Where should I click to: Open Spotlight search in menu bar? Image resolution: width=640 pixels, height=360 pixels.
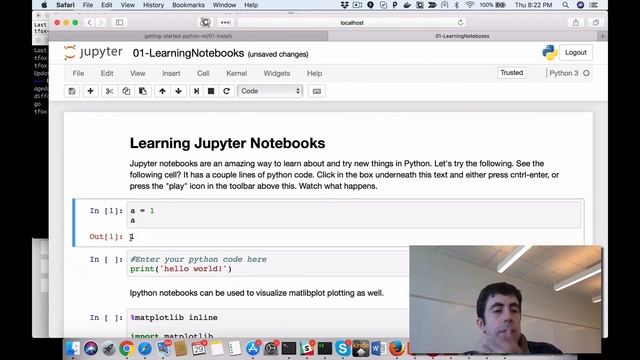pyautogui.click(x=565, y=5)
